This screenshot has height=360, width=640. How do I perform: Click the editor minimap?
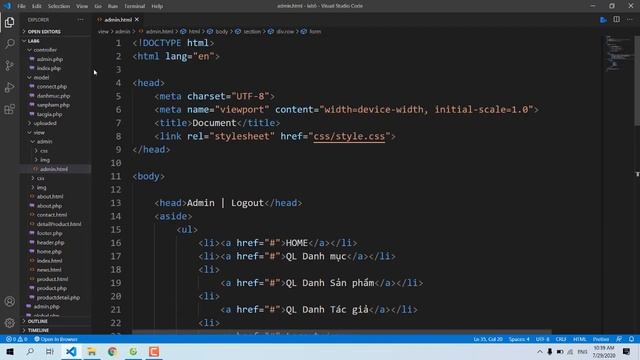click(x=618, y=53)
